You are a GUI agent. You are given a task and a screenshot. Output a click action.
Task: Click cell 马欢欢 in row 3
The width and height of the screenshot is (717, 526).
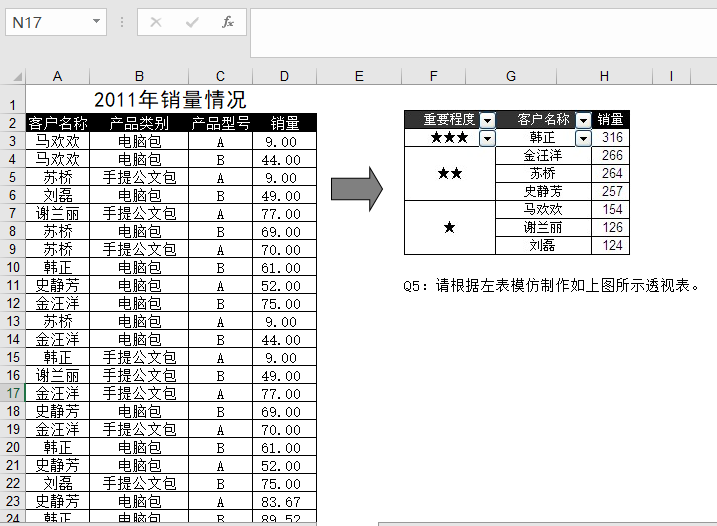pyautogui.click(x=58, y=141)
